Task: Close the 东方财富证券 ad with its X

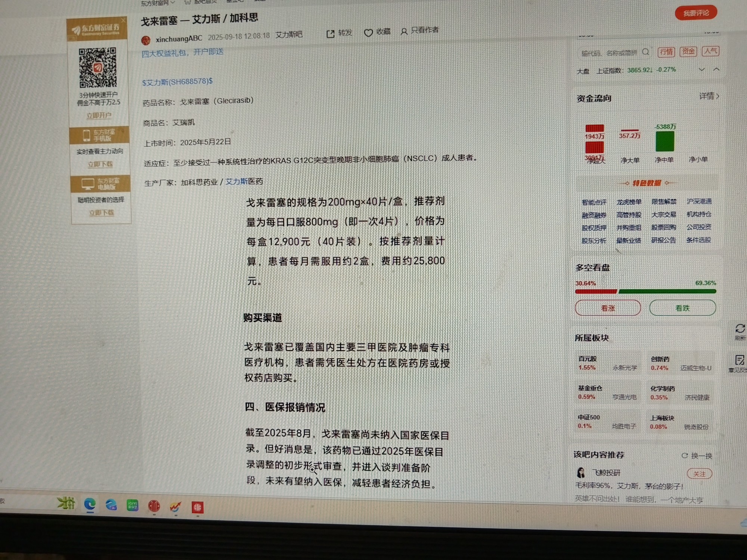Action: click(123, 20)
